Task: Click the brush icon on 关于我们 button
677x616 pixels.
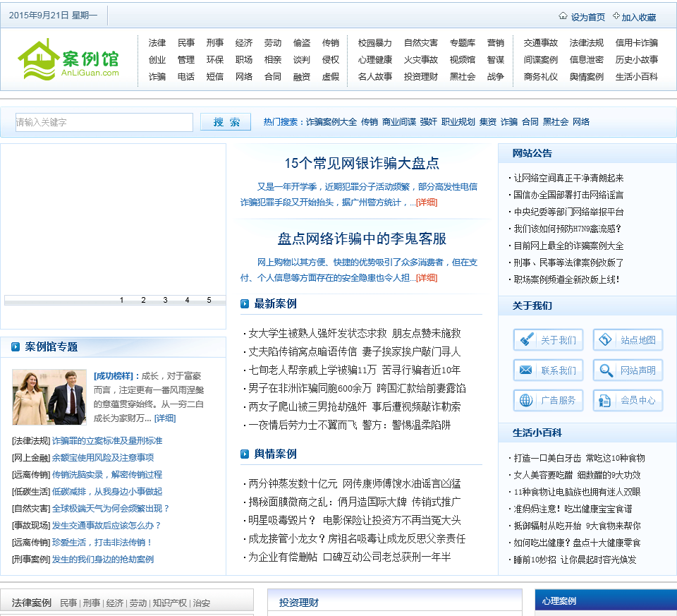Action: 526,339
